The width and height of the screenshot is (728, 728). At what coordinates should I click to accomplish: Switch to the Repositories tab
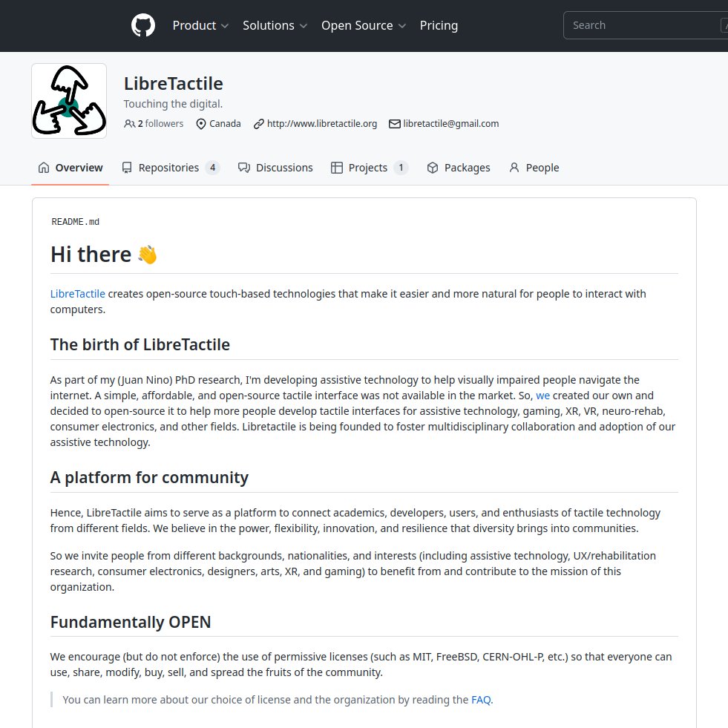point(169,168)
